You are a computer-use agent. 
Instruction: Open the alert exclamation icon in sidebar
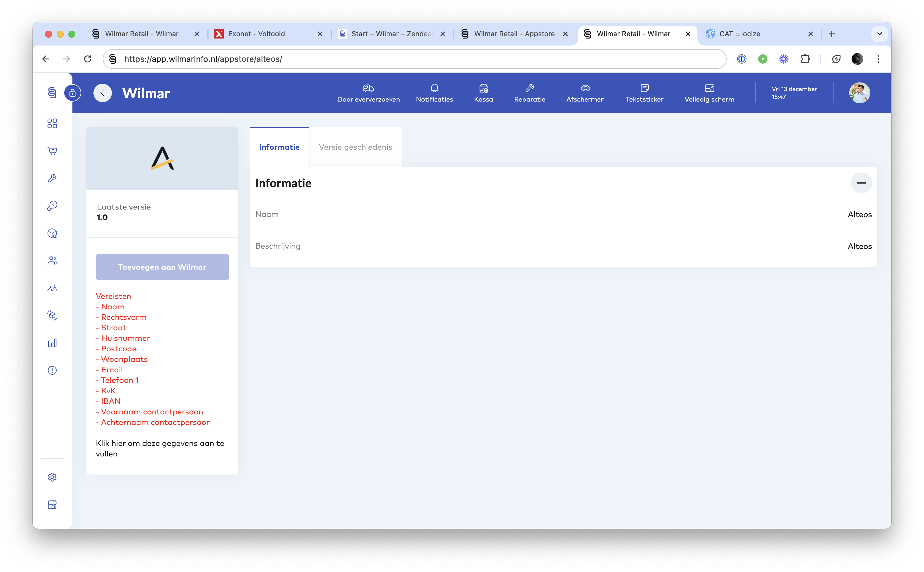tap(52, 370)
